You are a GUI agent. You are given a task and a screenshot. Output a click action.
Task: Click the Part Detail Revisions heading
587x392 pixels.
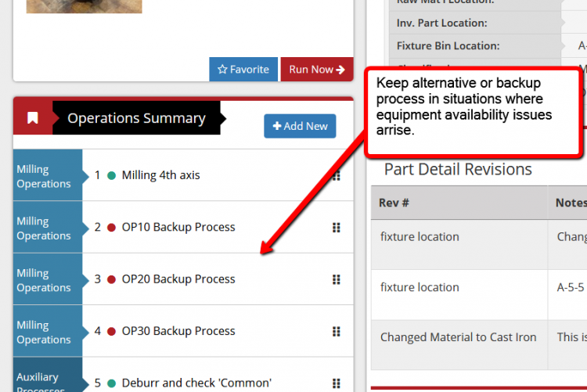(x=458, y=169)
